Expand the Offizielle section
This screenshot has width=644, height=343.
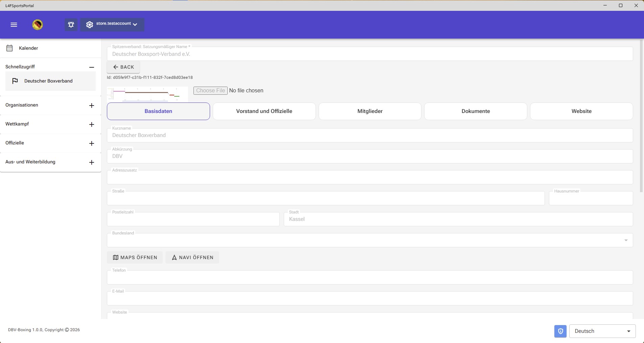pos(91,143)
